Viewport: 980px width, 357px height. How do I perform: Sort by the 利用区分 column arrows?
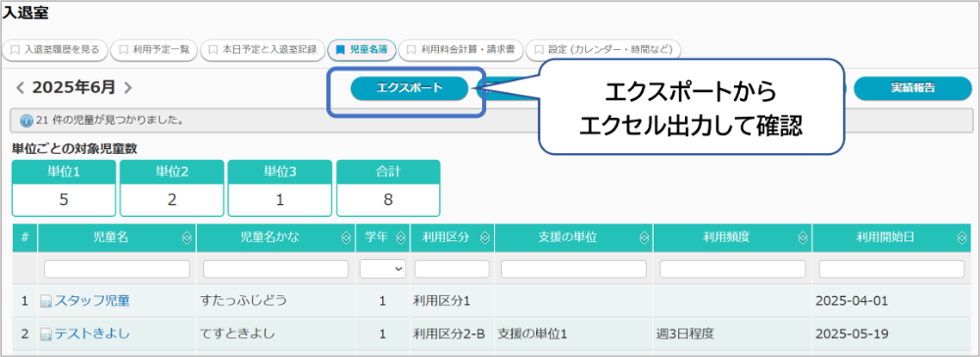(484, 237)
